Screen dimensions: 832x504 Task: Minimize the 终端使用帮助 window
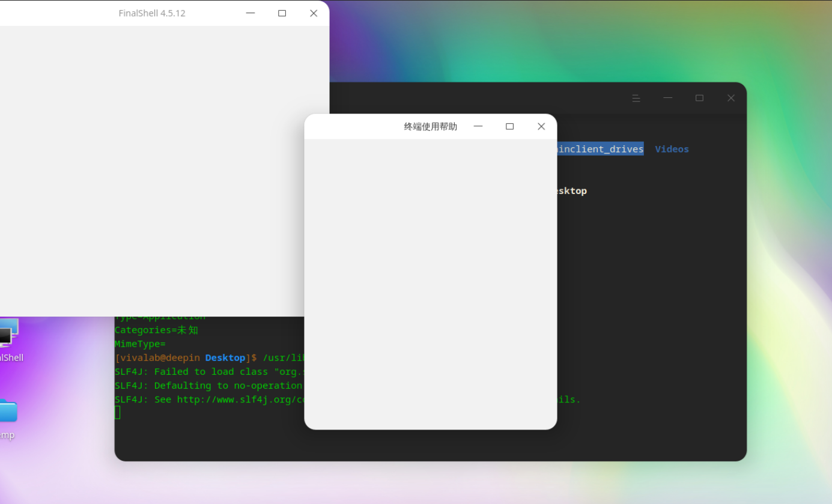tap(478, 126)
